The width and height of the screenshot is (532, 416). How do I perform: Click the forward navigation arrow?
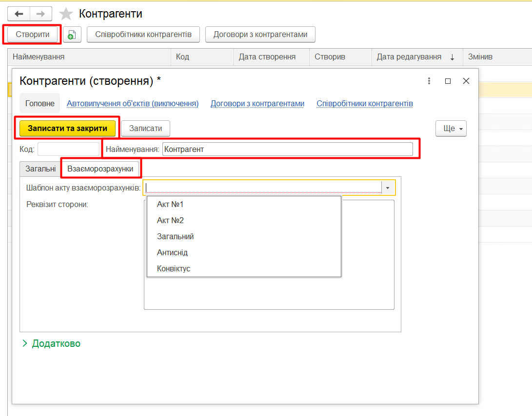41,14
